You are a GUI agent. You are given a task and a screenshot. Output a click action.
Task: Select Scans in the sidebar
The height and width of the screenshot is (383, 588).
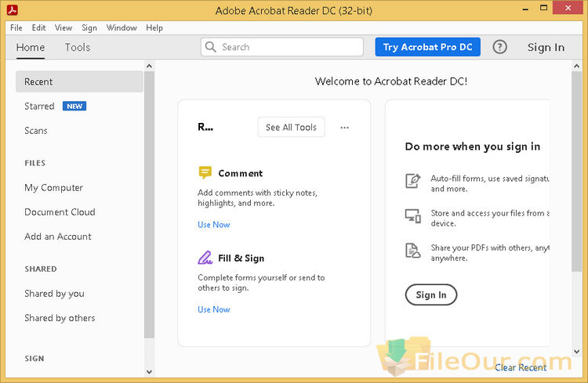point(36,131)
